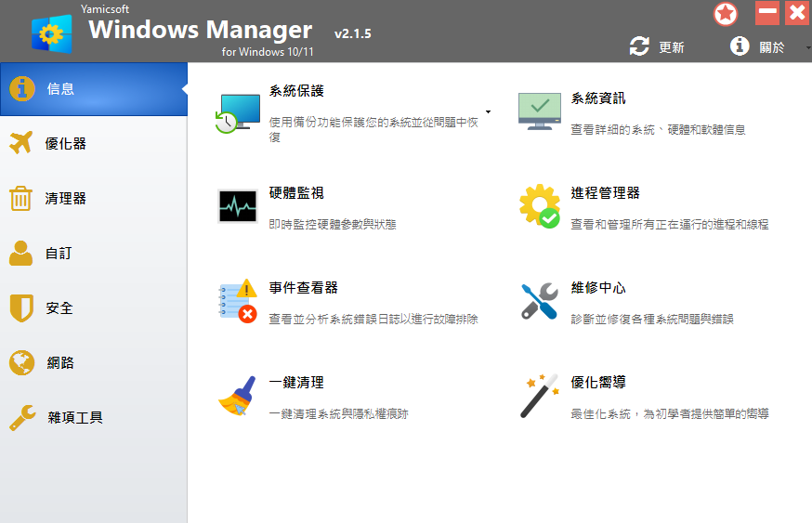This screenshot has height=523, width=812.
Task: Open the 關於 info button
Action: [x=757, y=46]
